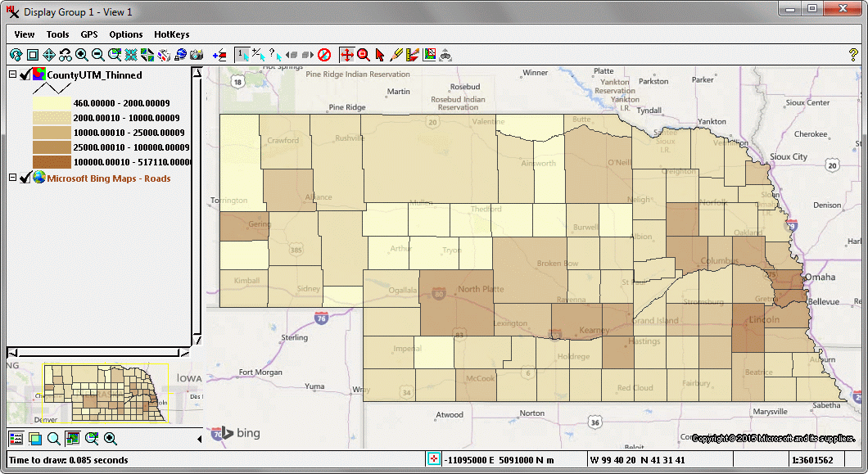Toggle the plus/minus multi-select tool
This screenshot has width=868, height=474.
pyautogui.click(x=259, y=55)
